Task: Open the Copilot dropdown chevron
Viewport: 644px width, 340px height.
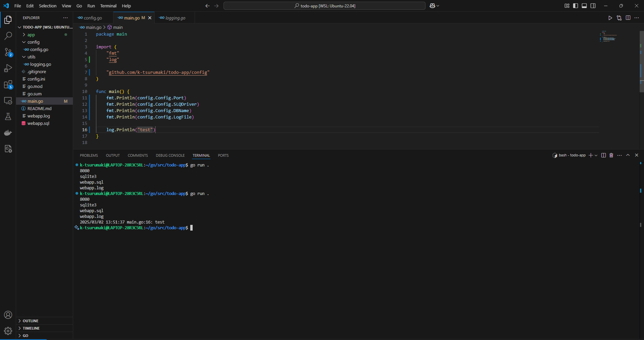Action: click(x=438, y=6)
